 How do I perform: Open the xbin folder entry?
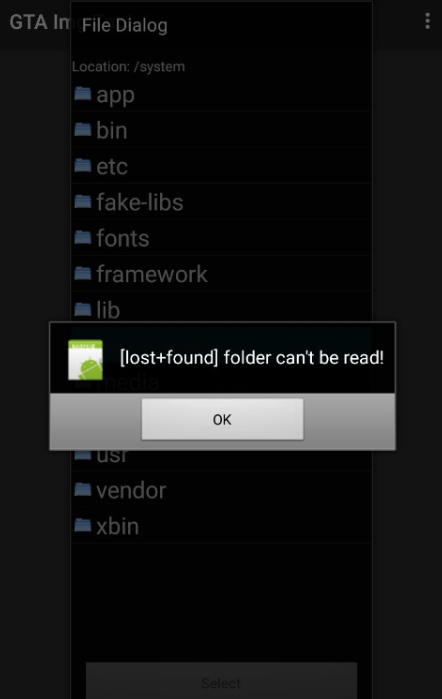[221, 526]
